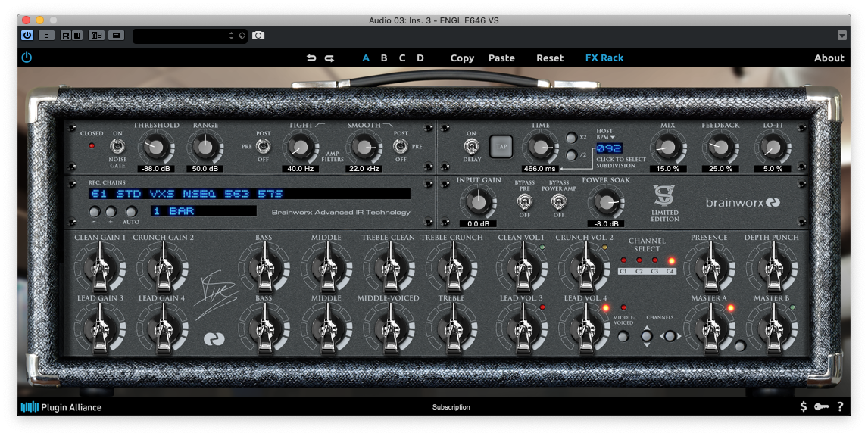The image size is (868, 436).
Task: Click the dollar sign store icon
Action: [x=803, y=406]
